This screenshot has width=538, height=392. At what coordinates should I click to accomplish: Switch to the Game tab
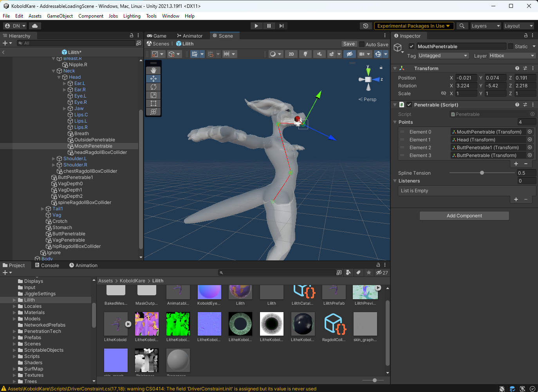pyautogui.click(x=157, y=36)
